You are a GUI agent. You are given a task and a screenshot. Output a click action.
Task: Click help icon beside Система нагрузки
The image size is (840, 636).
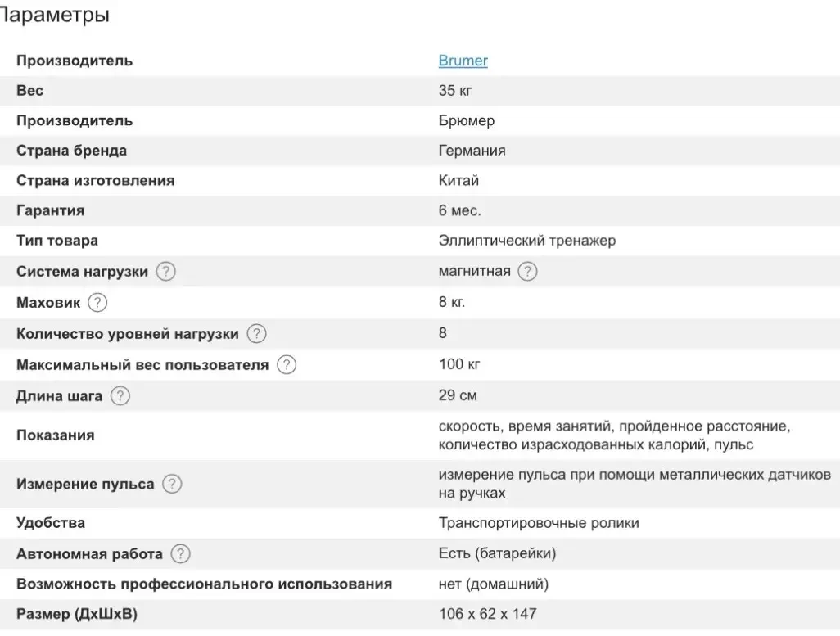coord(165,272)
